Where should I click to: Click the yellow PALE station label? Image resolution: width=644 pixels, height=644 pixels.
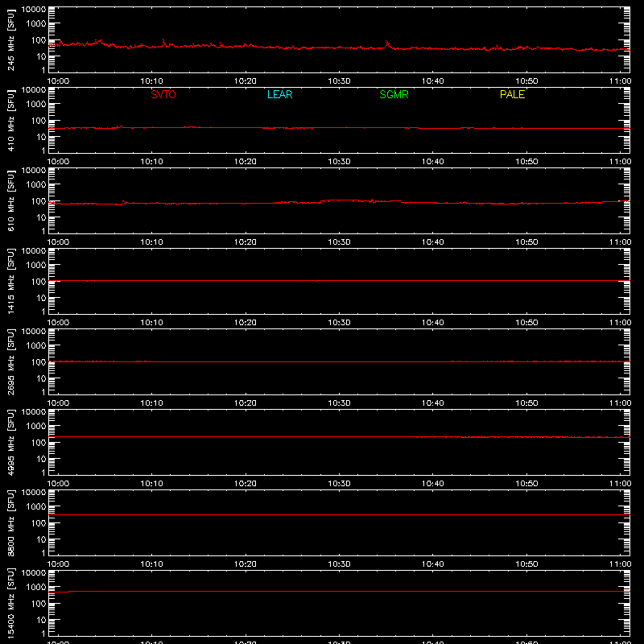coord(512,94)
